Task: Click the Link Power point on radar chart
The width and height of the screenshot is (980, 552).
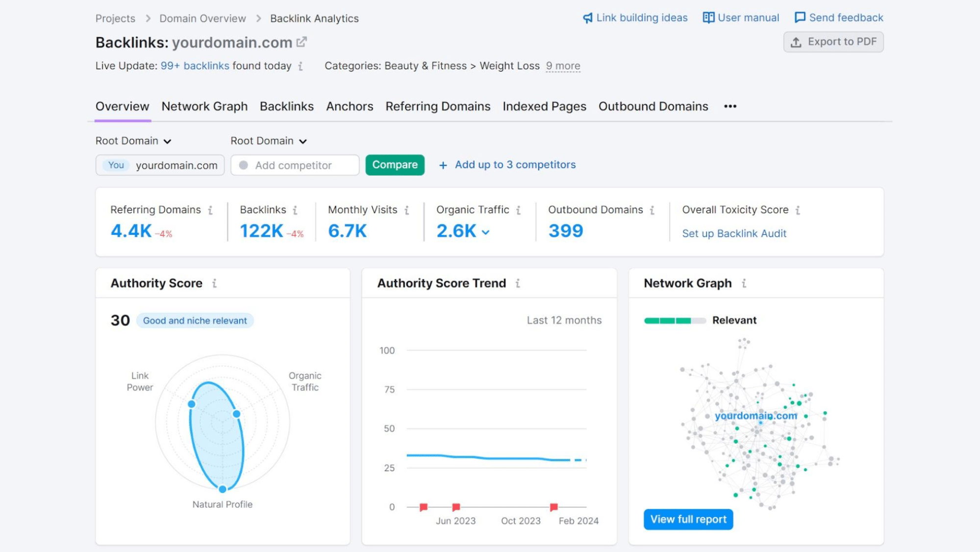Action: [x=192, y=404]
